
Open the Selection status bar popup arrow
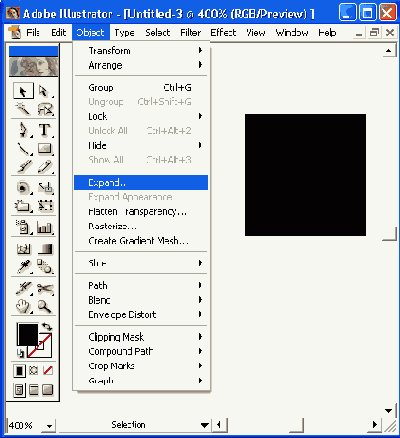click(205, 425)
